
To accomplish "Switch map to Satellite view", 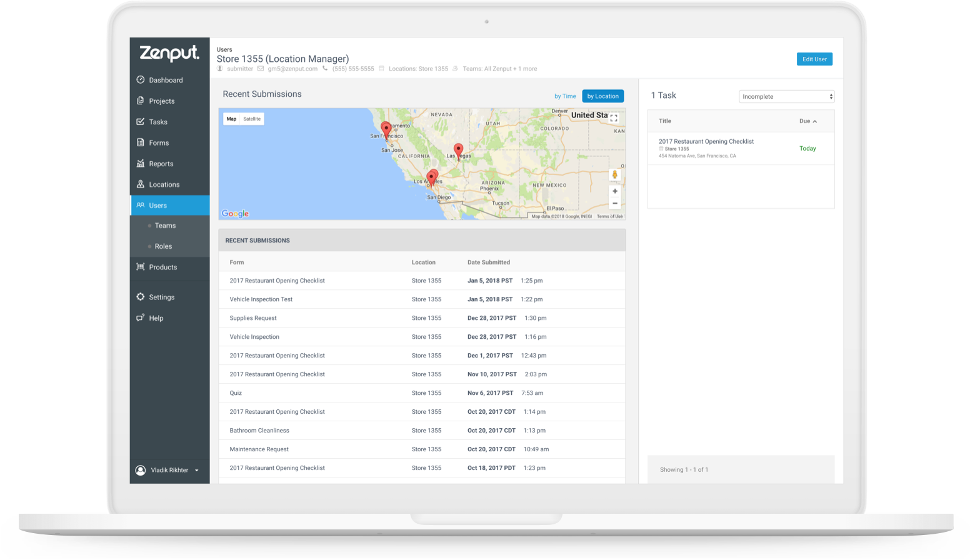I will [252, 119].
